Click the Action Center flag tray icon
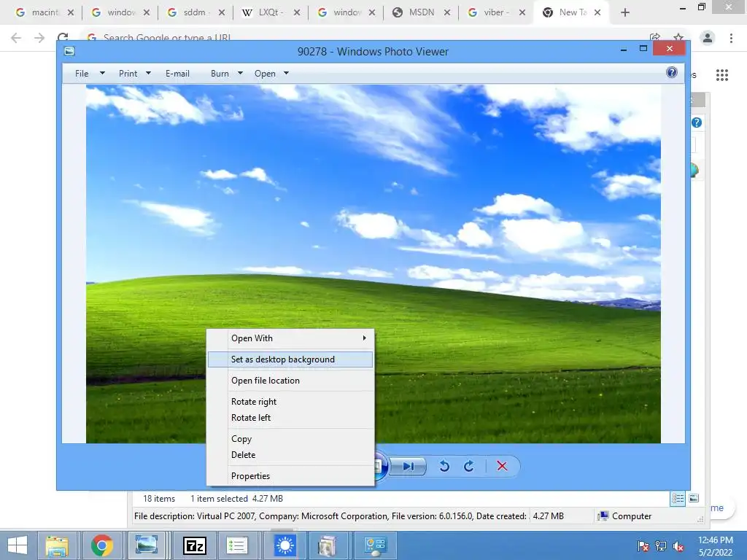The width and height of the screenshot is (747, 560). tap(643, 546)
